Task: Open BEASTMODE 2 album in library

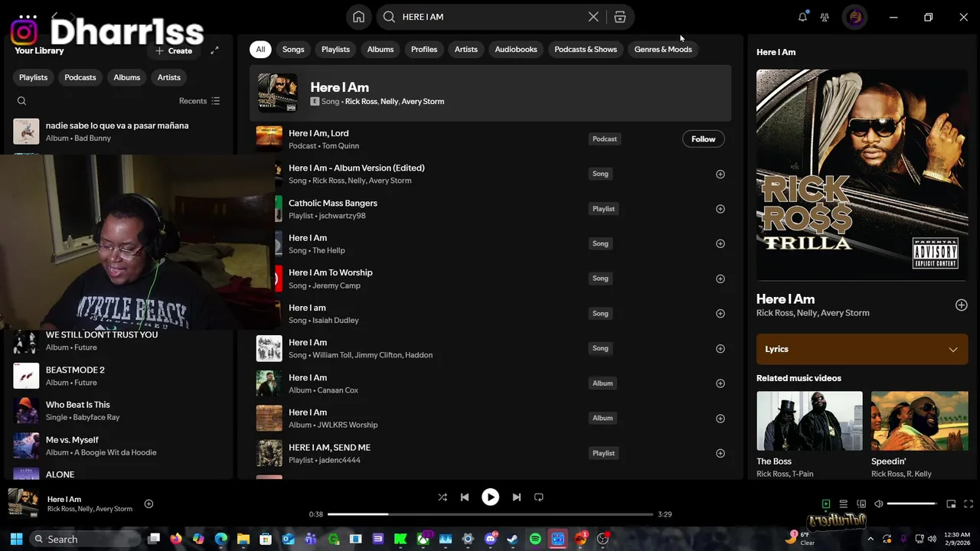Action: (x=119, y=376)
